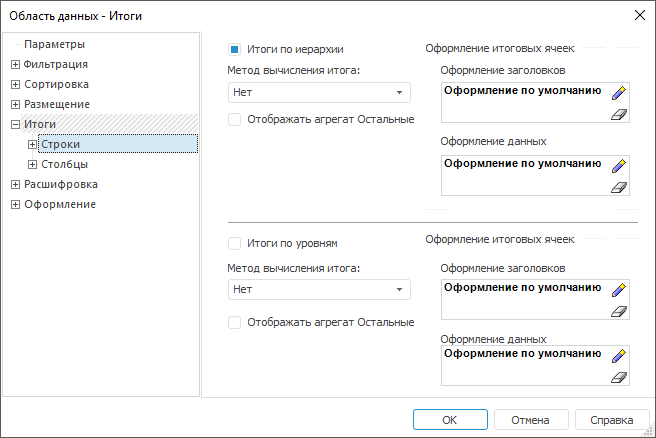Viewport: 656px width, 438px height.
Task: Edit hierarchy totals data formatting pencil icon
Action: click(619, 166)
